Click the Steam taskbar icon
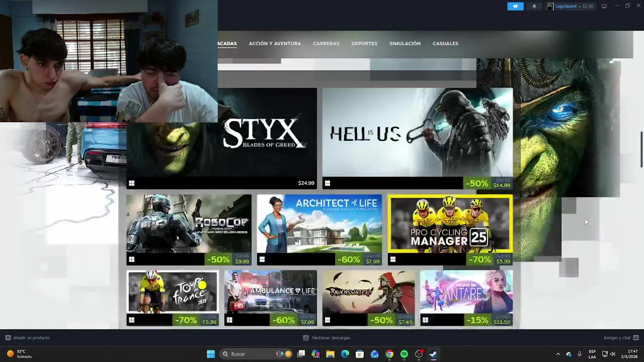 (433, 354)
